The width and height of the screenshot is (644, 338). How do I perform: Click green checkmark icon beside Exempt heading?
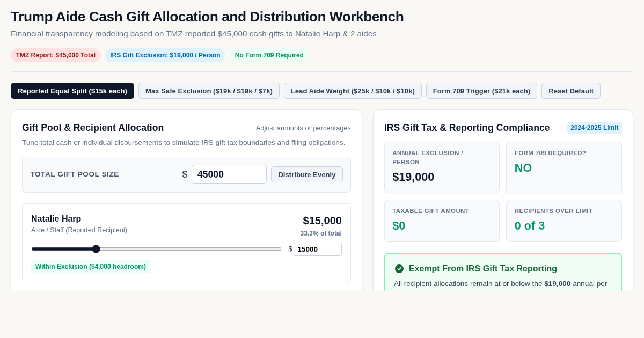pyautogui.click(x=399, y=269)
